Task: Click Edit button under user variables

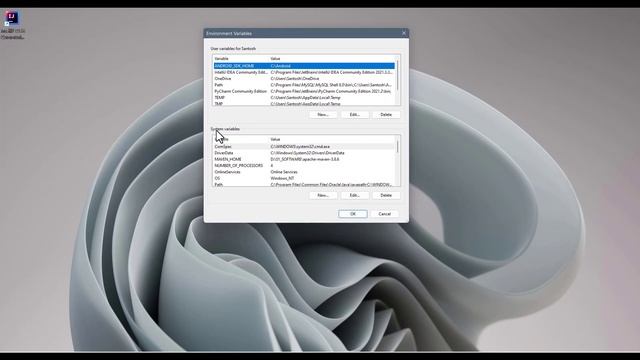Action: (354, 115)
